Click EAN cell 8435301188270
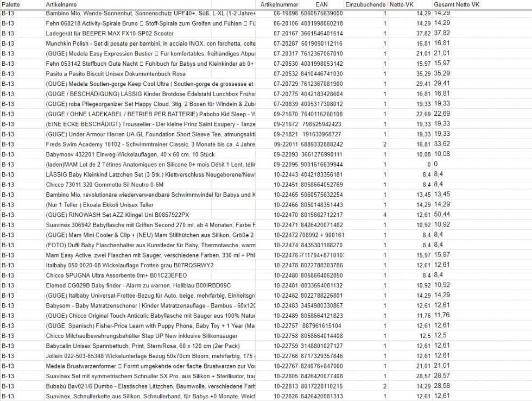 321,245
